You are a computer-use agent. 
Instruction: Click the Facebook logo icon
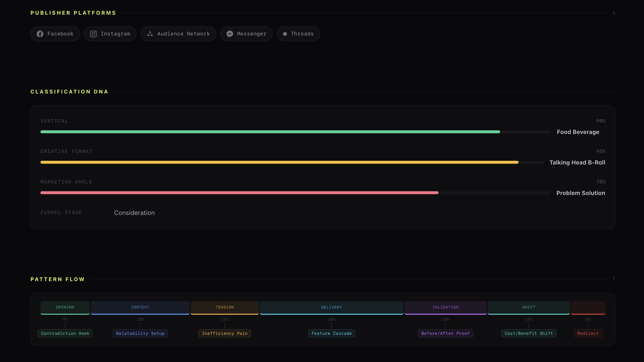[x=40, y=34]
